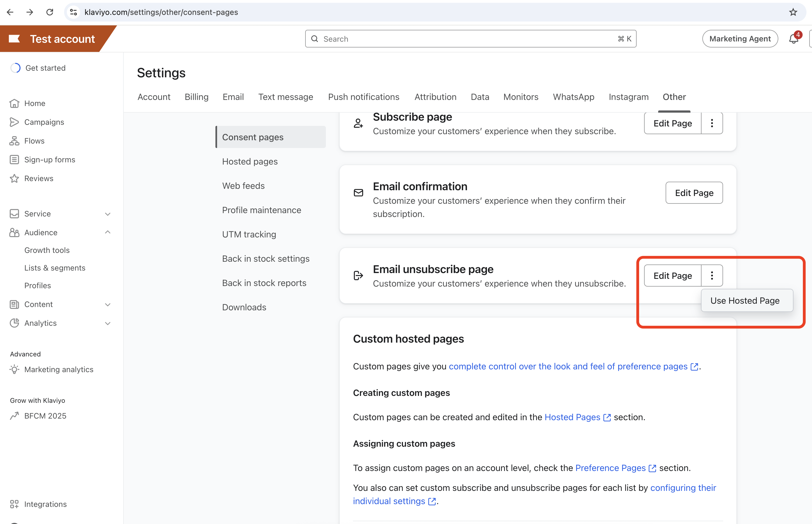Screen dimensions: 812x524
Task: Click the Marketing analytics lightbulb icon
Action: click(x=14, y=369)
